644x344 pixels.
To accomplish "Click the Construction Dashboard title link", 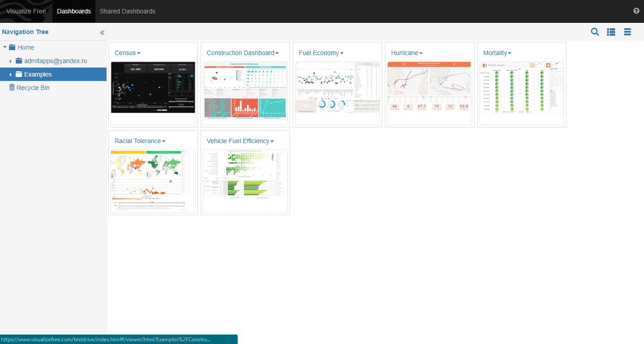I will [240, 53].
